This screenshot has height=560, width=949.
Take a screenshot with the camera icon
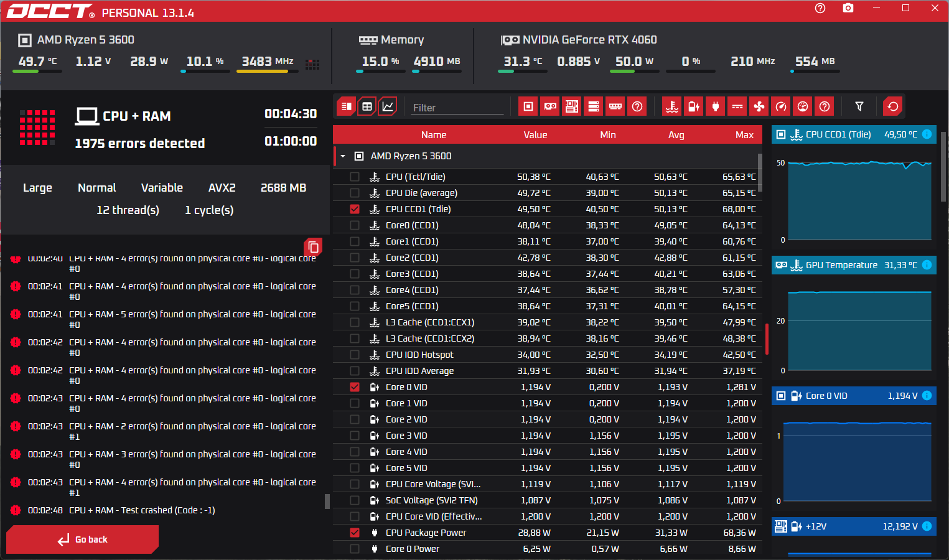coord(848,8)
